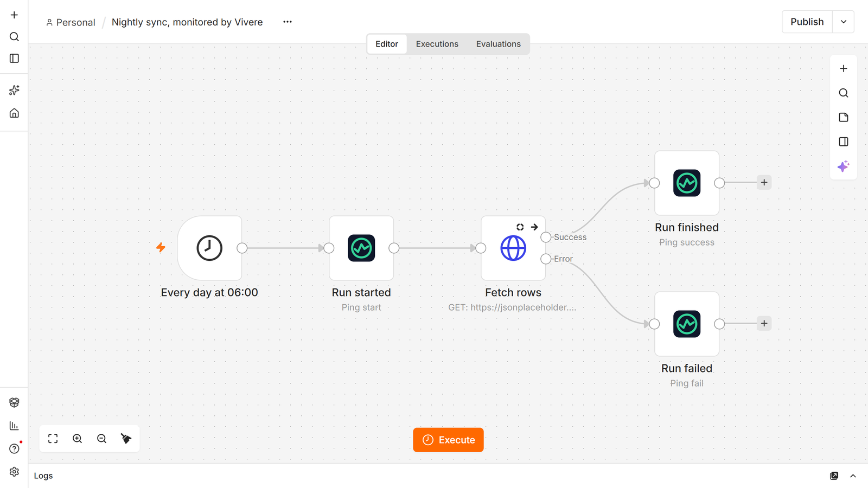Add a node after Run finished
The width and height of the screenshot is (868, 488).
pos(764,183)
